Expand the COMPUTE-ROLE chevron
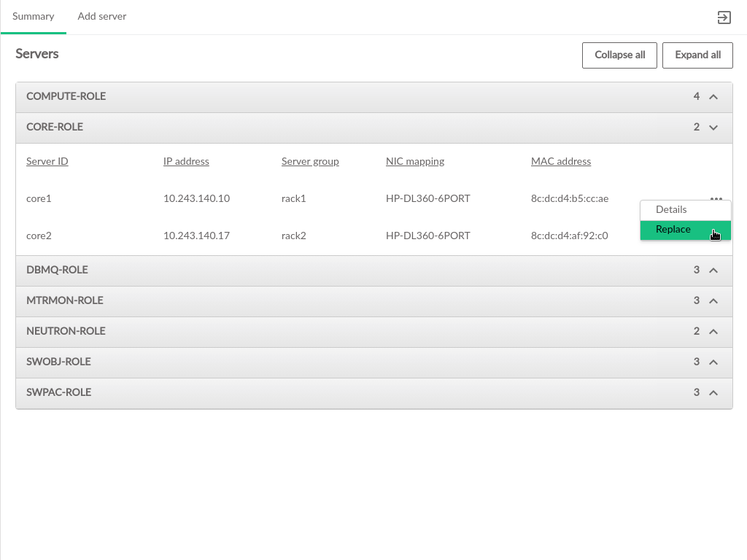This screenshot has height=560, width=747. [713, 97]
